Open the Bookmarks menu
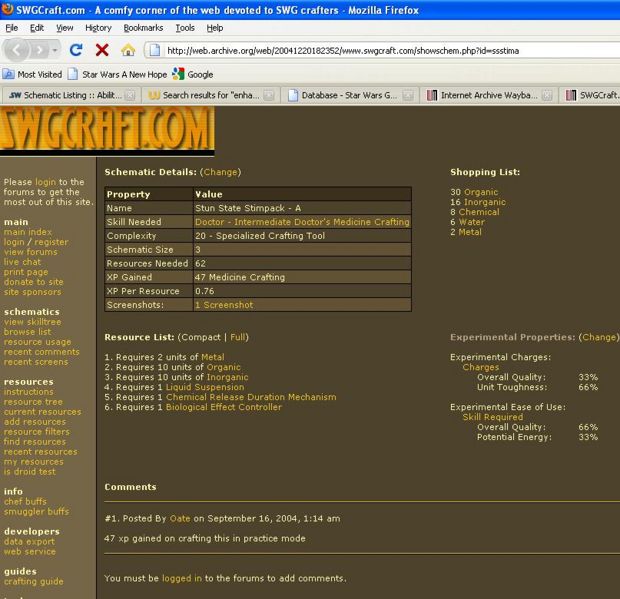Image resolution: width=620 pixels, height=599 pixels. 143,28
